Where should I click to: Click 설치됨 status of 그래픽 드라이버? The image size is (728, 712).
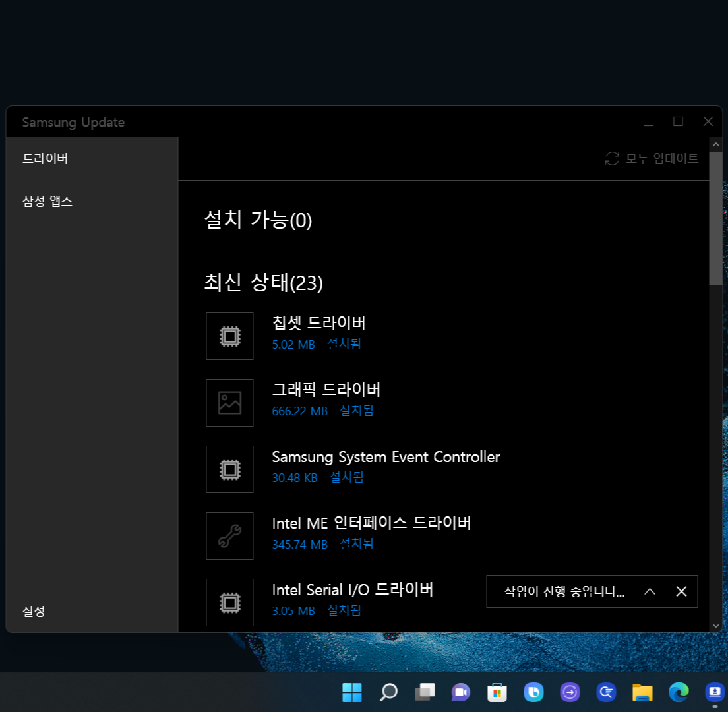[357, 410]
